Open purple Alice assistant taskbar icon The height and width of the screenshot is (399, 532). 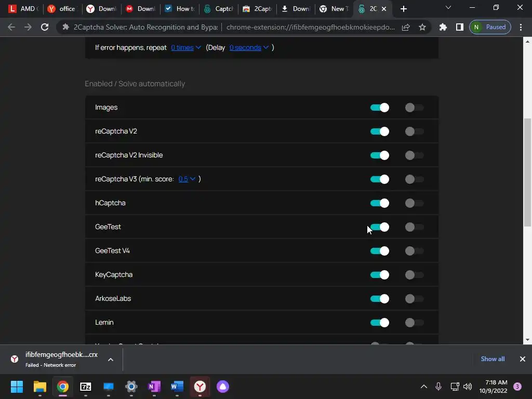click(x=223, y=387)
